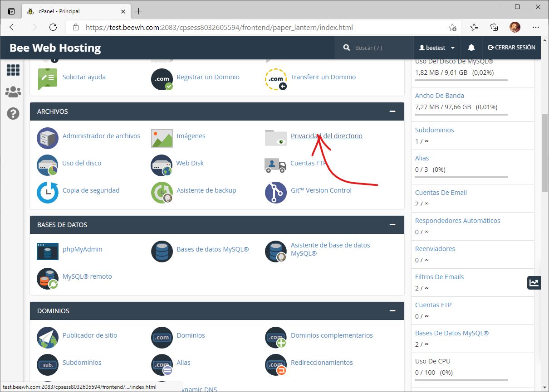
Task: Open the Git Version Control link
Action: pyautogui.click(x=321, y=190)
